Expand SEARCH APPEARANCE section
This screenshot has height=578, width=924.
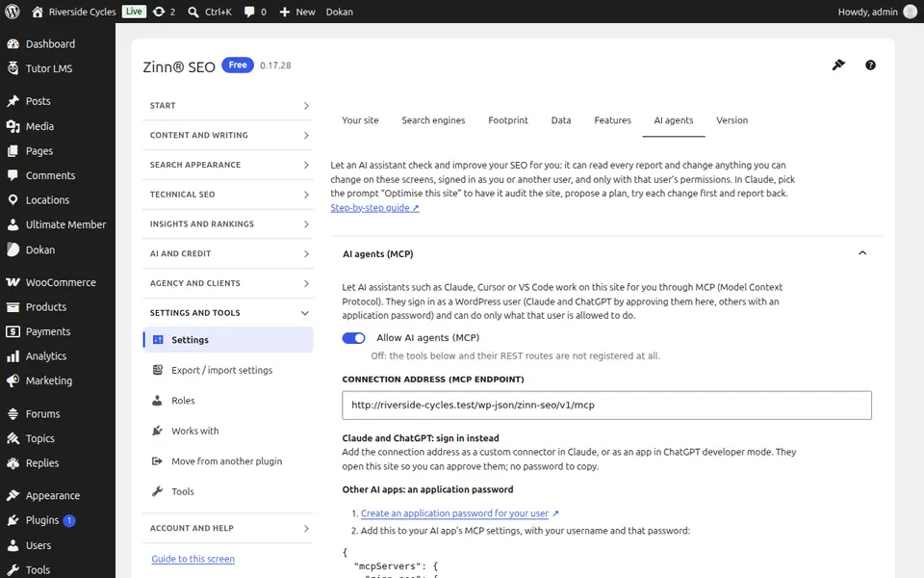coord(228,165)
